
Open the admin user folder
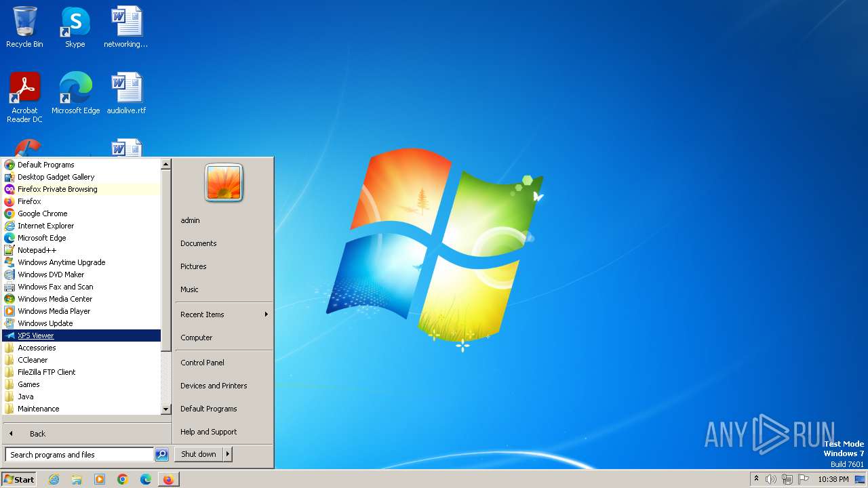(224, 220)
